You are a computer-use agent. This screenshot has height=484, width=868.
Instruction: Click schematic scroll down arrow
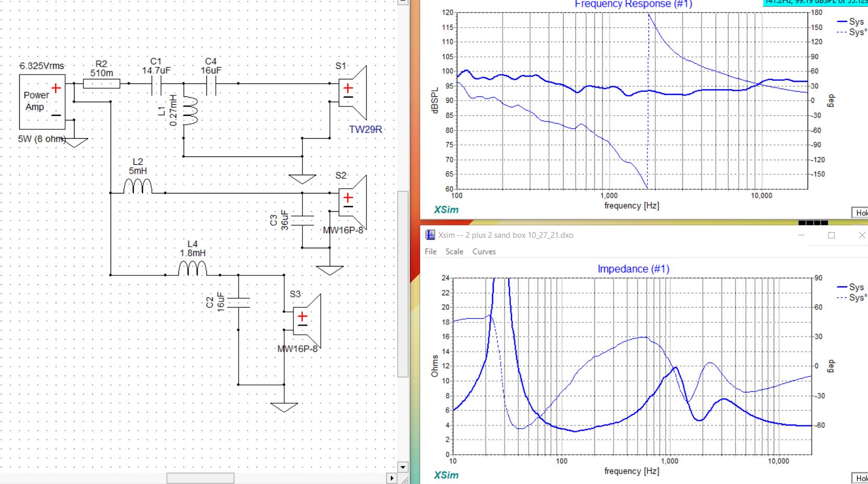coord(403,467)
